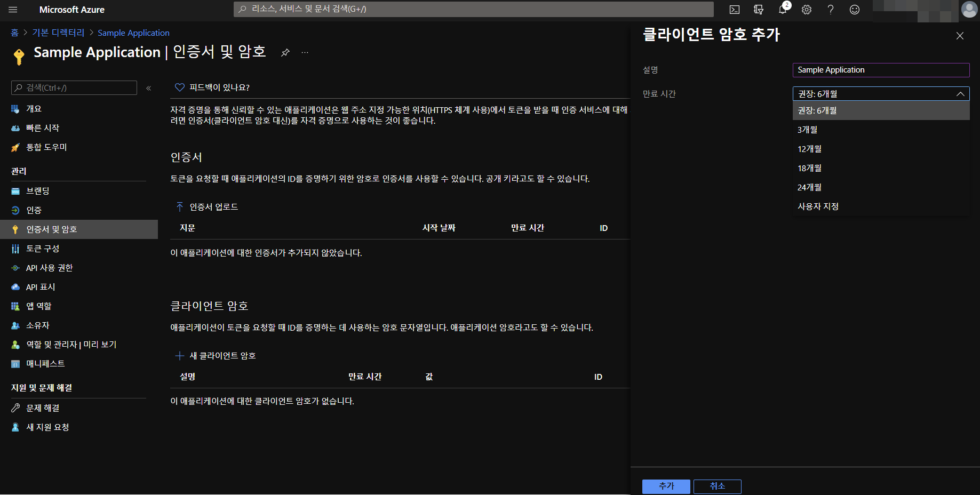Click the 설명 description input field
980x495 pixels.
tap(880, 70)
